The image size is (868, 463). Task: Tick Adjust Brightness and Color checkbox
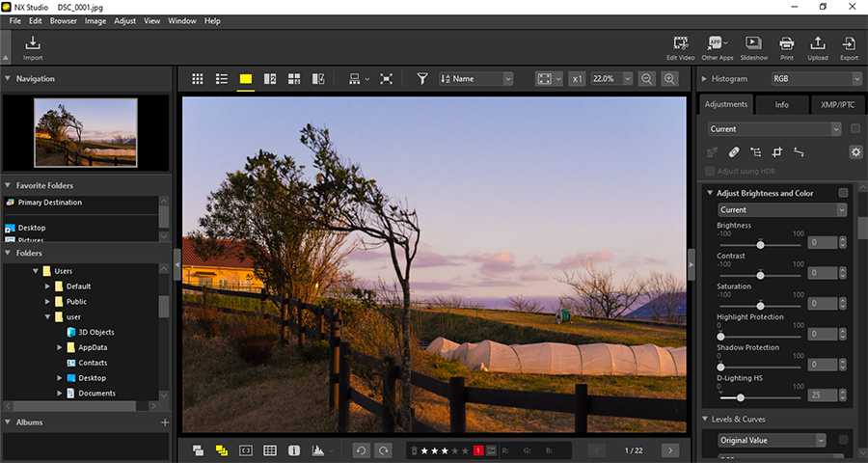pos(843,193)
